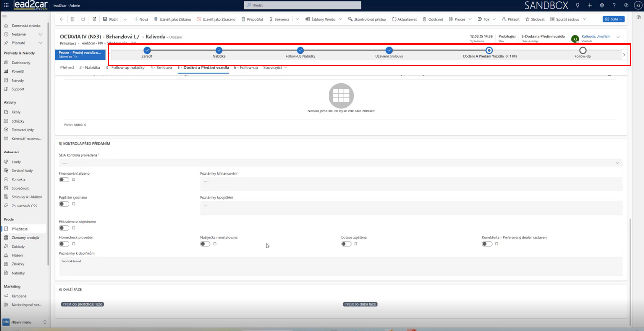Enable the Pojištění sjednáno toggle
This screenshot has width=644, height=331.
pyautogui.click(x=64, y=204)
